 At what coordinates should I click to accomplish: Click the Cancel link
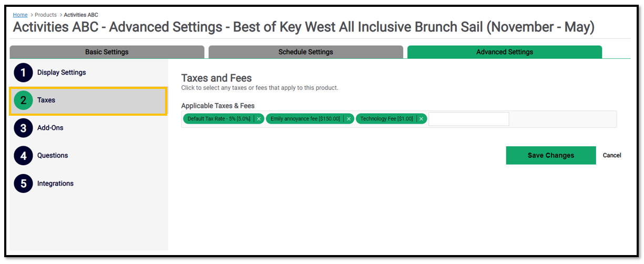pos(612,155)
